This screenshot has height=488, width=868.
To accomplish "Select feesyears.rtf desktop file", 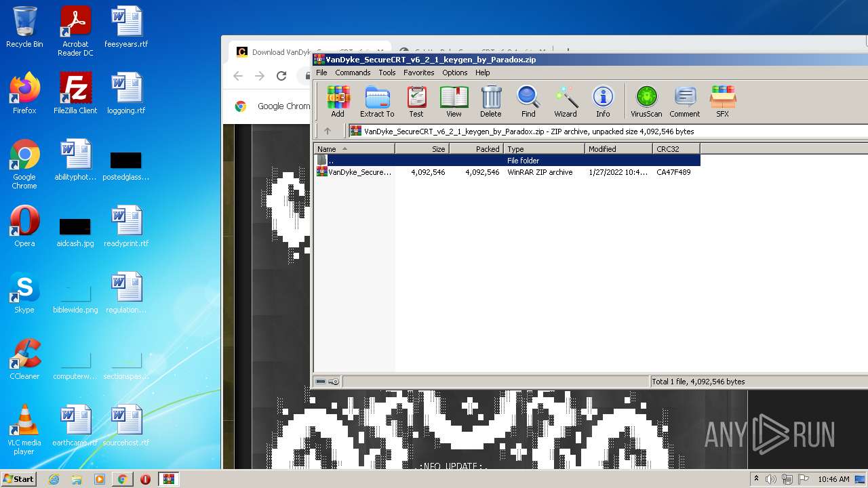I will [126, 28].
